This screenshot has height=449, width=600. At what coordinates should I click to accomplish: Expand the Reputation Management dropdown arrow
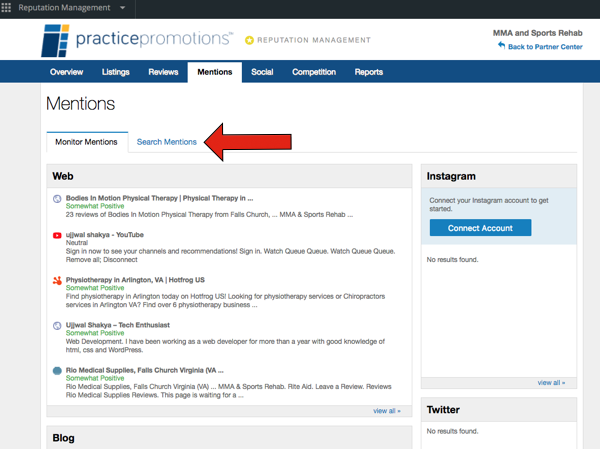click(122, 8)
